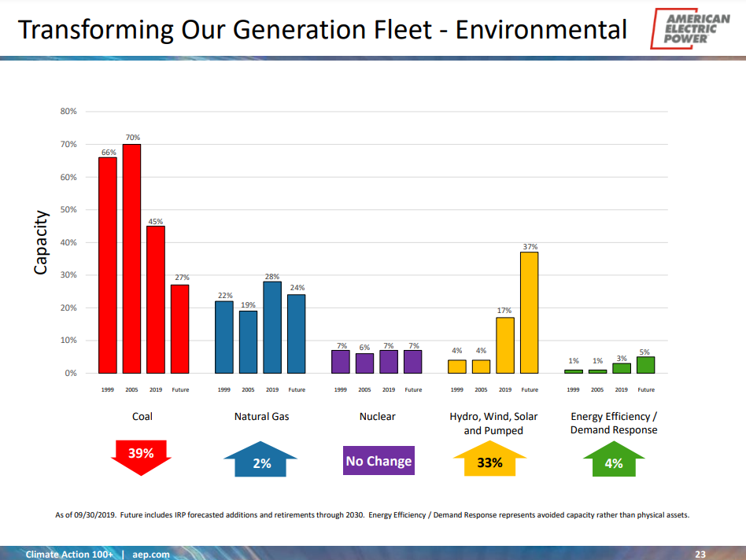Image resolution: width=746 pixels, height=560 pixels.
Task: Click the Future label under the Coal group
Action: 180,390
